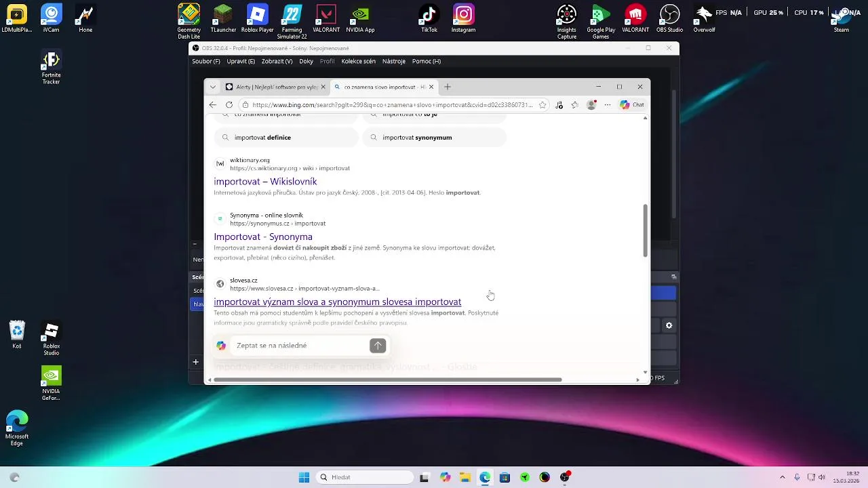Click the plus button in OBS scenes

[x=195, y=362]
